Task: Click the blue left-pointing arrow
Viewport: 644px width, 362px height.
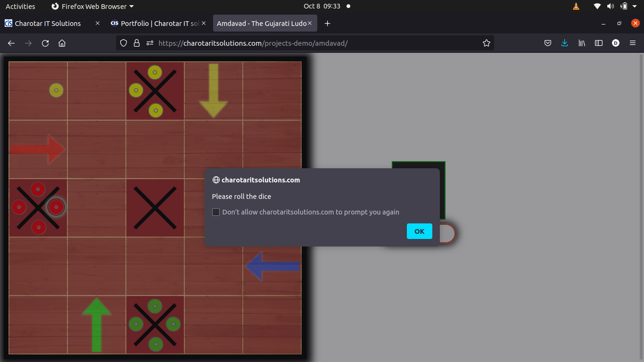Action: pos(272,267)
